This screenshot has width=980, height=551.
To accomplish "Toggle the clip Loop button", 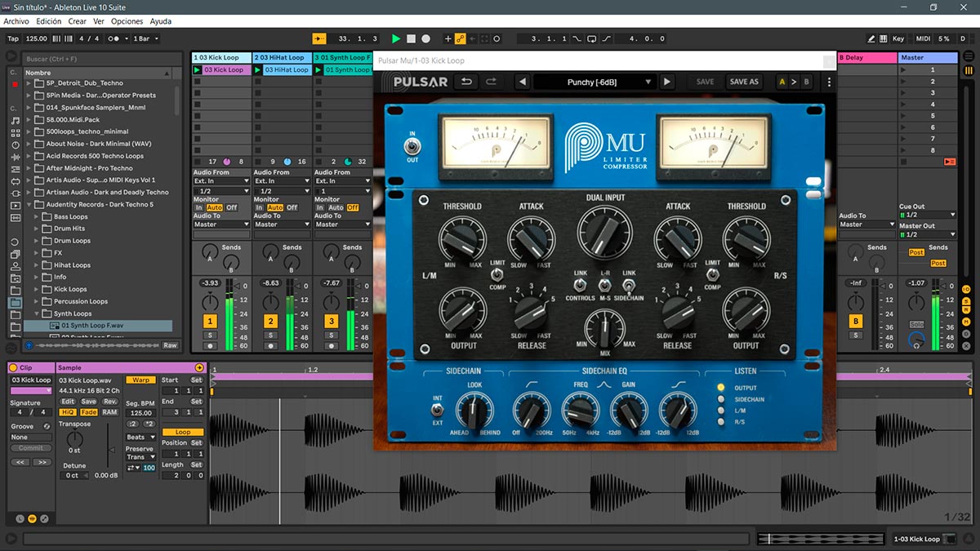I will (183, 432).
